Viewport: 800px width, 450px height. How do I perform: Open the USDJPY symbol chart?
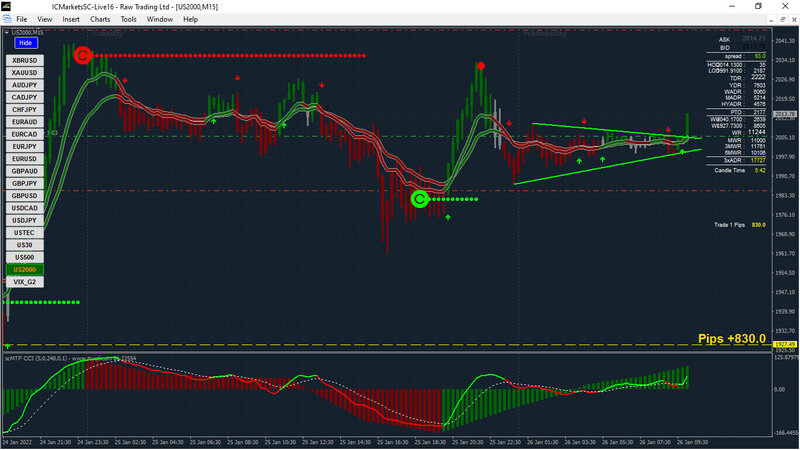(x=24, y=220)
